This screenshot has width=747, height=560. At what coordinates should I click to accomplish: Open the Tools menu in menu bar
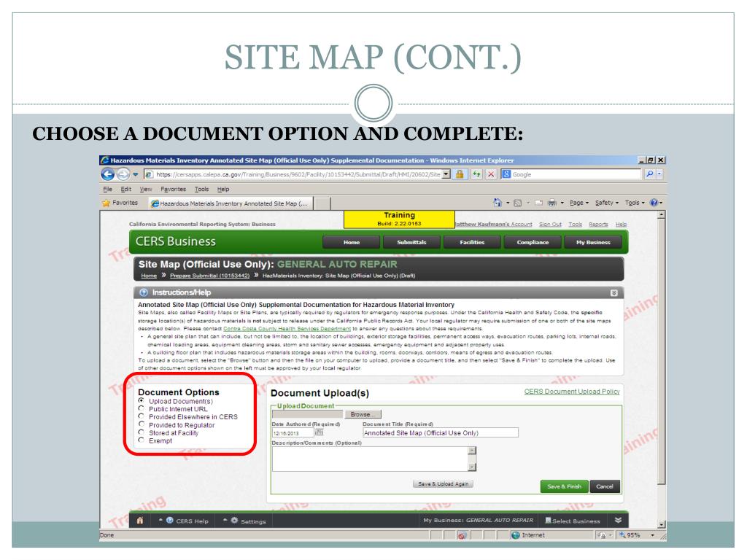coord(201,189)
